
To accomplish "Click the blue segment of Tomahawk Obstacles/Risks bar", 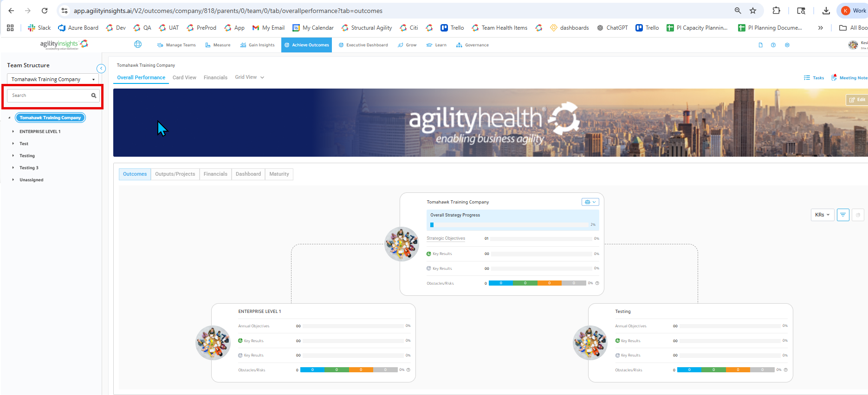I will click(x=501, y=283).
